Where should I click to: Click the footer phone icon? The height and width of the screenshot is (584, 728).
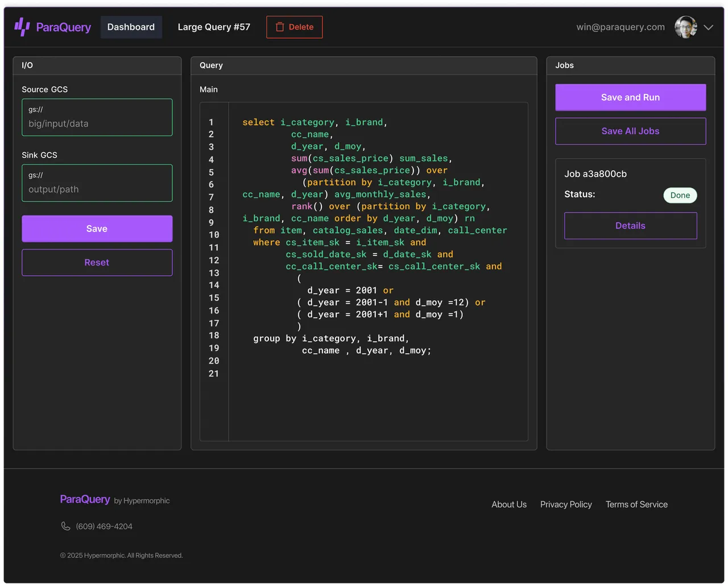pyautogui.click(x=65, y=526)
